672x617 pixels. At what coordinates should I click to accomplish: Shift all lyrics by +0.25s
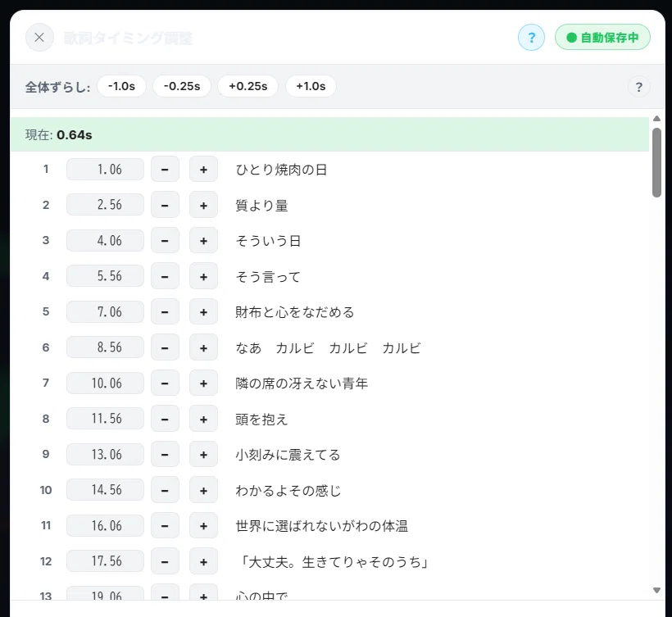pyautogui.click(x=247, y=86)
